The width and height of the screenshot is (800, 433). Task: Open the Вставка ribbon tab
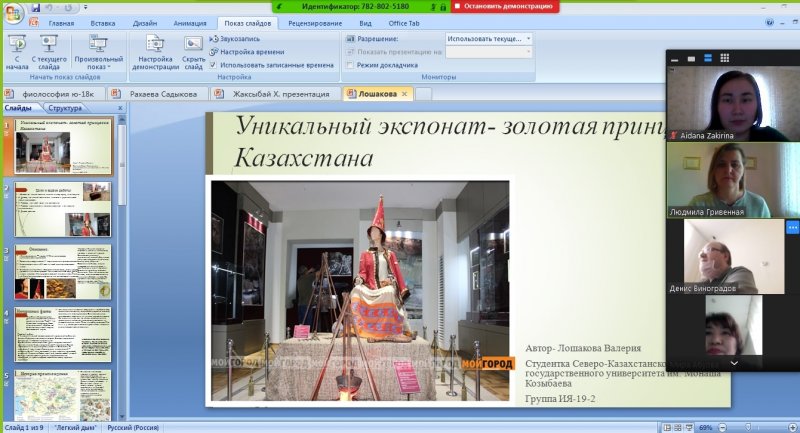[103, 23]
